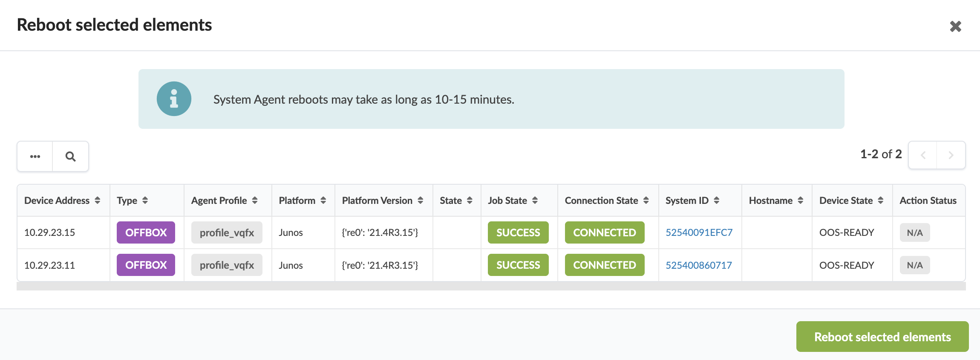The width and height of the screenshot is (980, 360).
Task: Click the info icon in the banner
Action: click(x=174, y=99)
